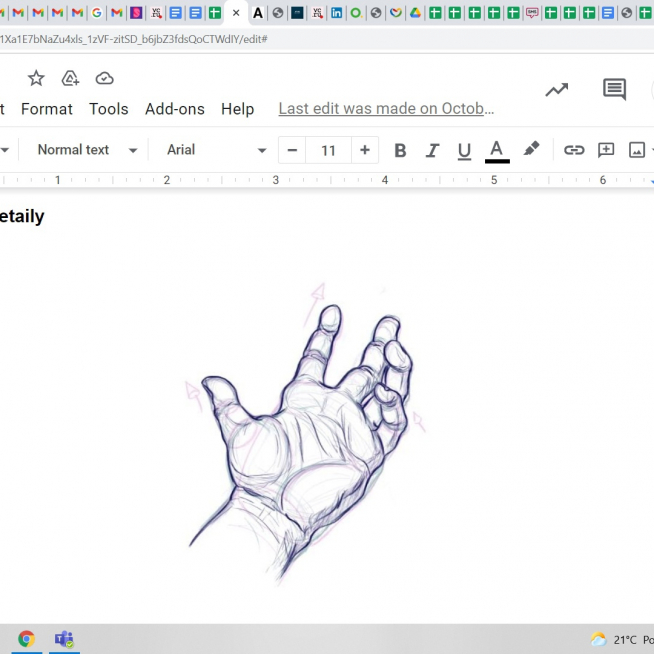The height and width of the screenshot is (654, 654).
Task: Open the Format menu
Action: click(47, 109)
